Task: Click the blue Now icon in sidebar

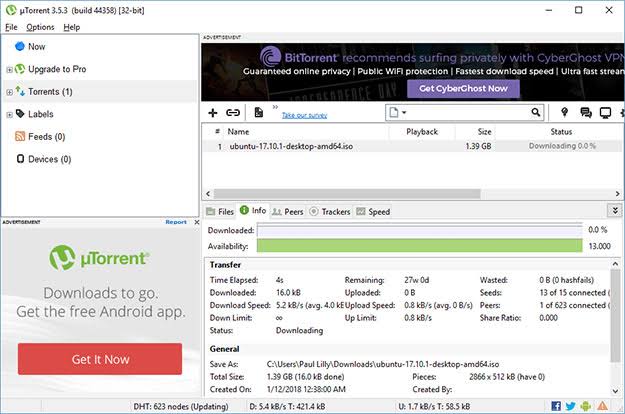Action: tap(20, 46)
